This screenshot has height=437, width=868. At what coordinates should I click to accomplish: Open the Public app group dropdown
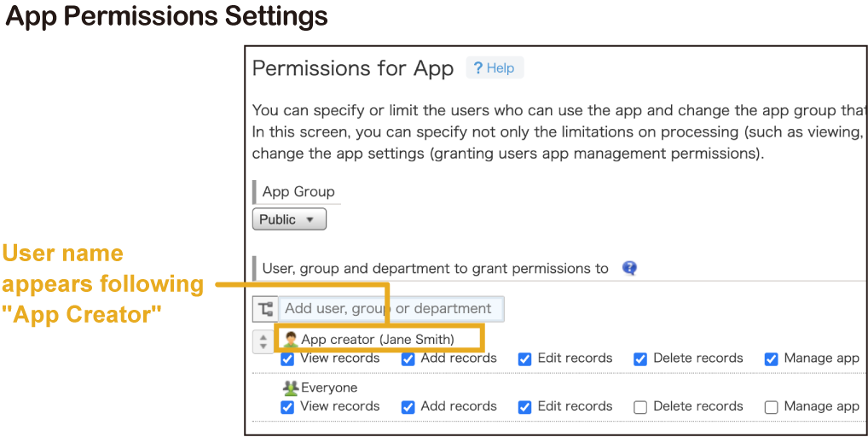point(289,219)
